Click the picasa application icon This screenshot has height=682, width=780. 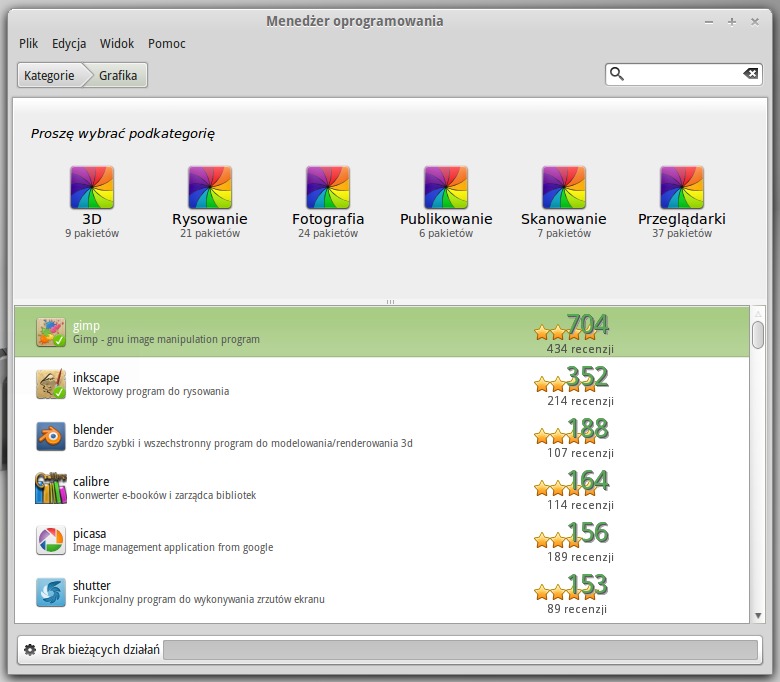click(x=51, y=540)
